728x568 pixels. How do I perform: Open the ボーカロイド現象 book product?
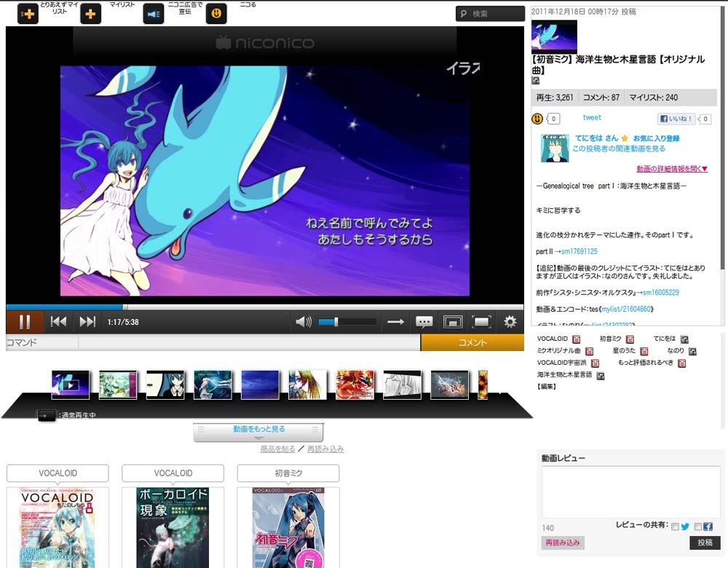pos(173,528)
